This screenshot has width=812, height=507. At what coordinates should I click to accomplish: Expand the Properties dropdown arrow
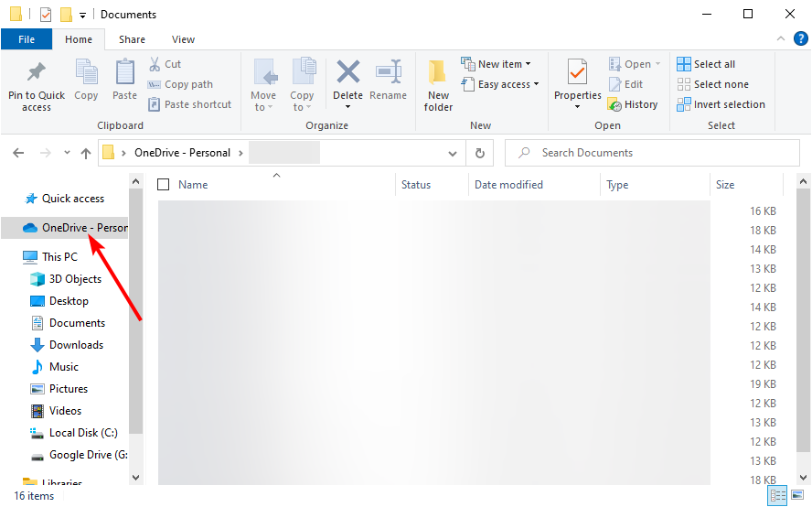577,107
